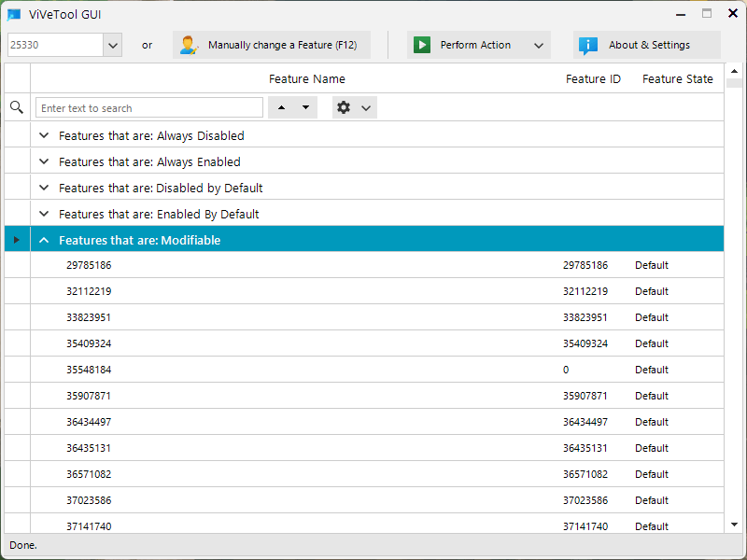Expand Features that are: Disabled by Default
The image size is (747, 560).
pyautogui.click(x=44, y=189)
